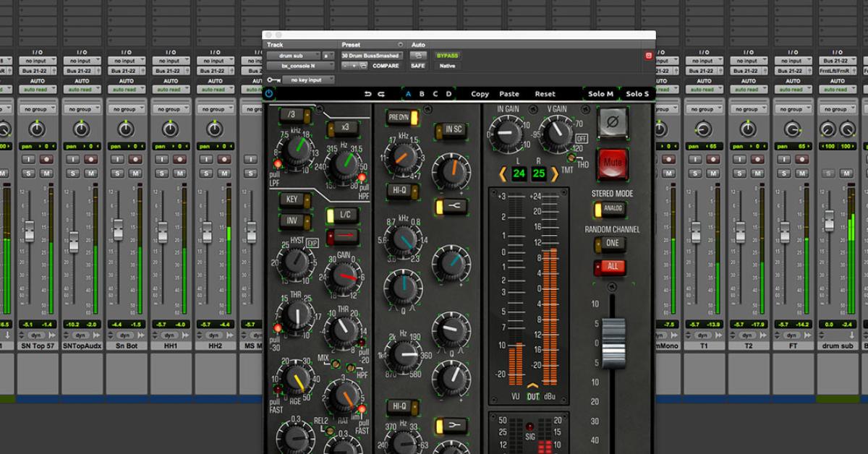Step to the next TMT channel with right arrow

(555, 173)
